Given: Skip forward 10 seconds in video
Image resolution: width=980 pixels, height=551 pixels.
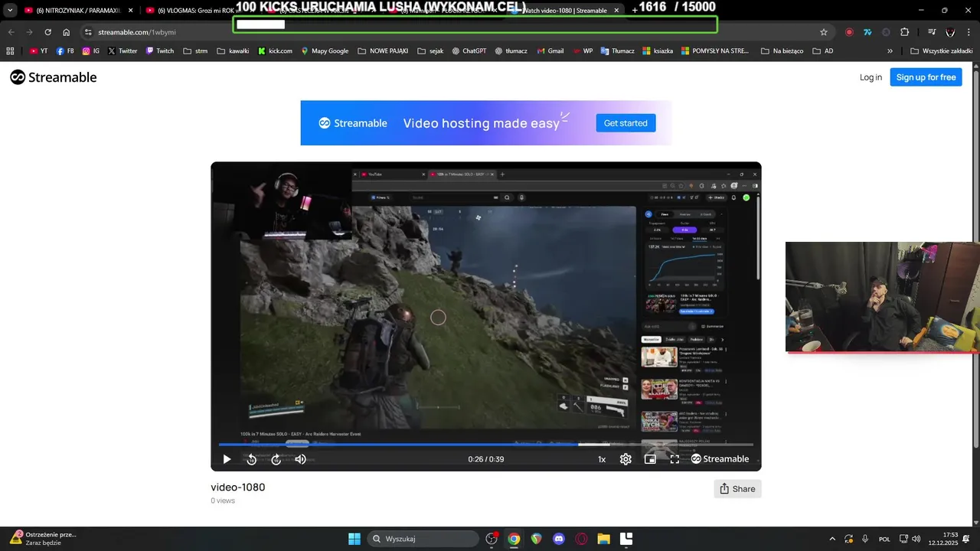Looking at the screenshot, I should coord(276,459).
